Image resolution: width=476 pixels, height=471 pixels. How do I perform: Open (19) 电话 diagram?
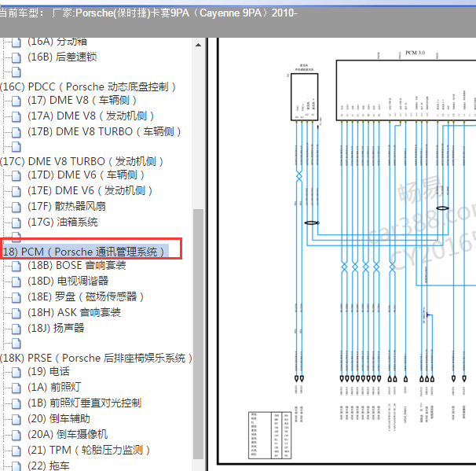pos(49,371)
